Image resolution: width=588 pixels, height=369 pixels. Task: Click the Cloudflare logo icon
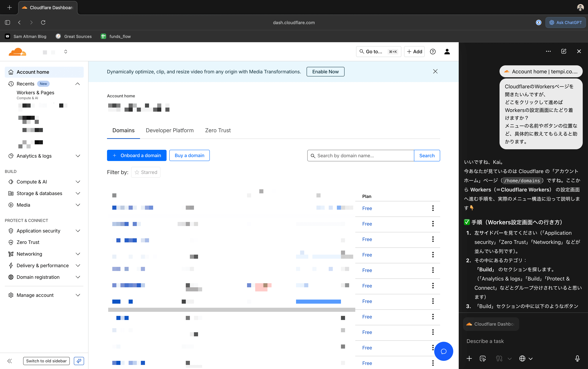pyautogui.click(x=17, y=52)
